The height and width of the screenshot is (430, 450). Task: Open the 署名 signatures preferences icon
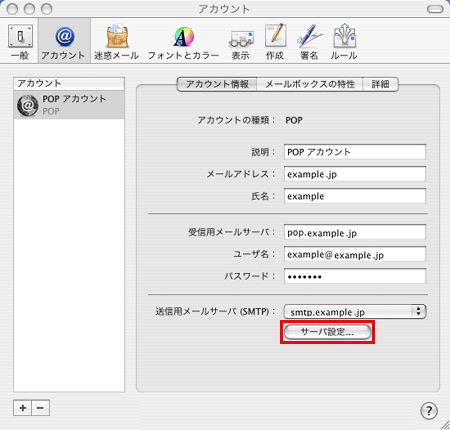309,42
